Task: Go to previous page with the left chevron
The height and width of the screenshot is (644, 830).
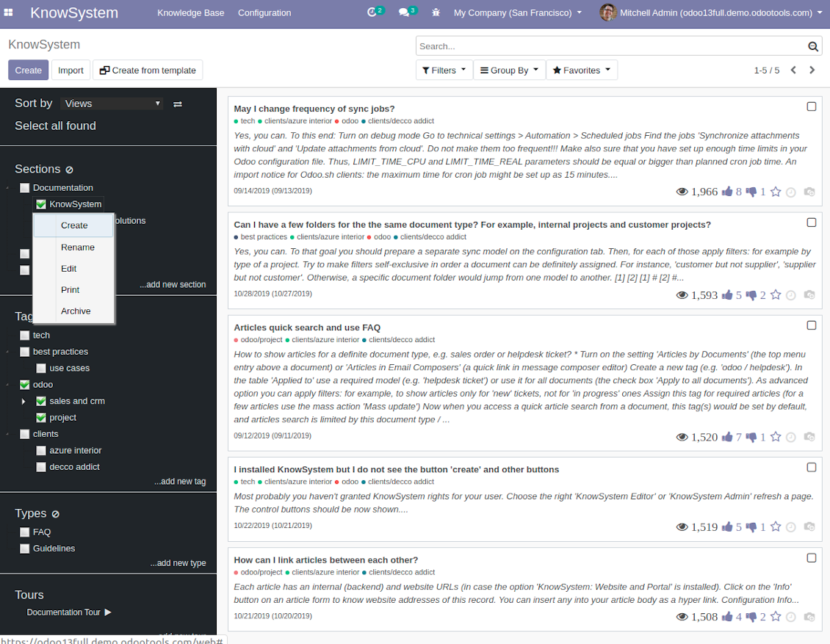Action: 793,70
